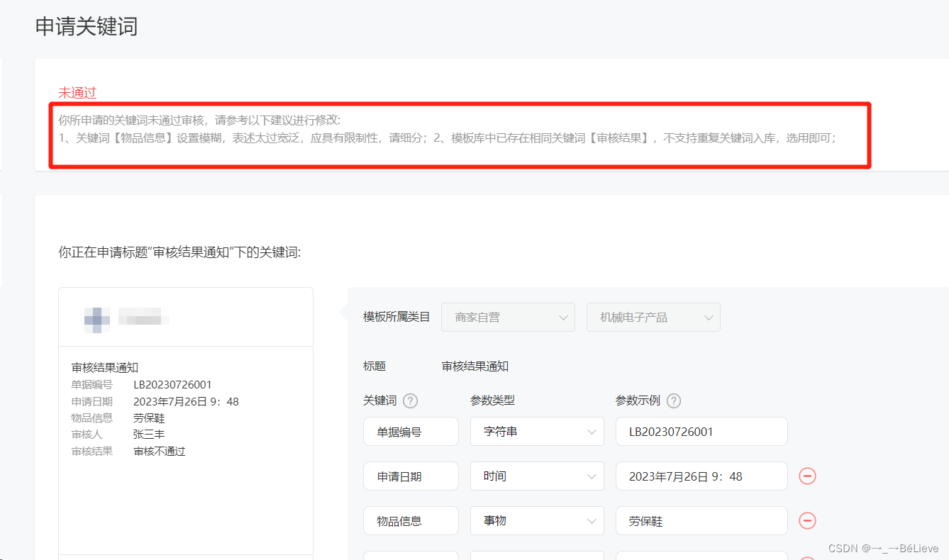Open the 字符串 parameter type dropdown
This screenshot has width=949, height=560.
pos(537,431)
